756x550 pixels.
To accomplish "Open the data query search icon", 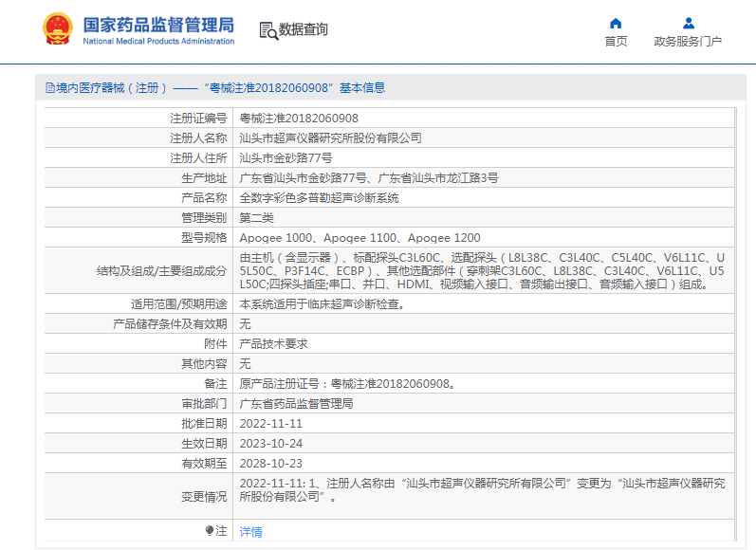I will tap(268, 30).
